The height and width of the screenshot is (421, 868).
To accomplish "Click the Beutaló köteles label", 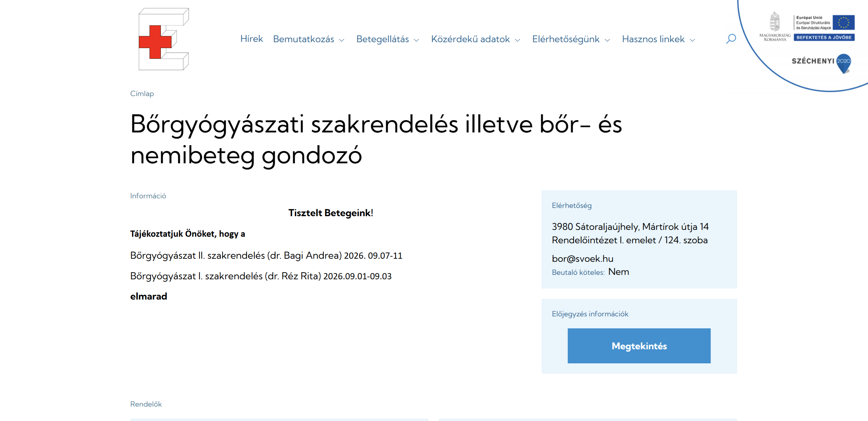I will 578,272.
